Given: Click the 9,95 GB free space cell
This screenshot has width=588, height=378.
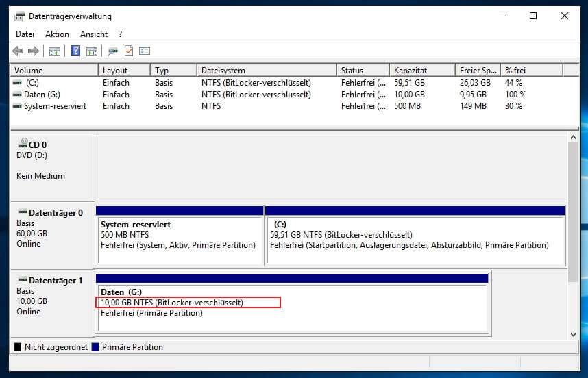Looking at the screenshot, I should pyautogui.click(x=474, y=94).
